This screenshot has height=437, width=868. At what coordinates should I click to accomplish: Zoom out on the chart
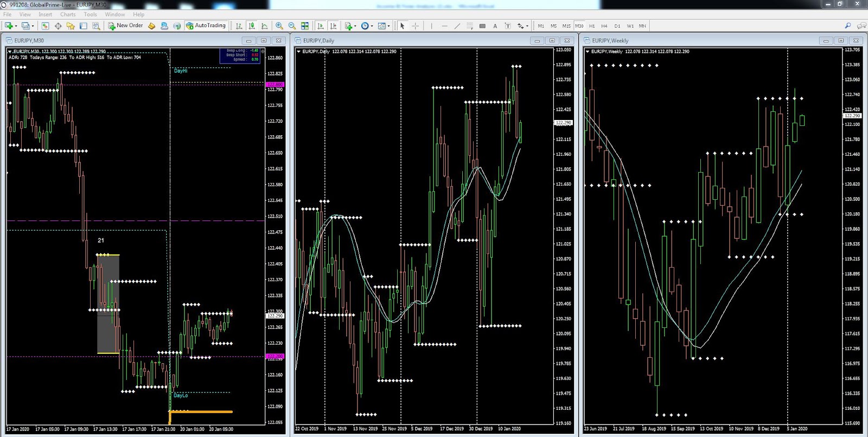pos(292,26)
